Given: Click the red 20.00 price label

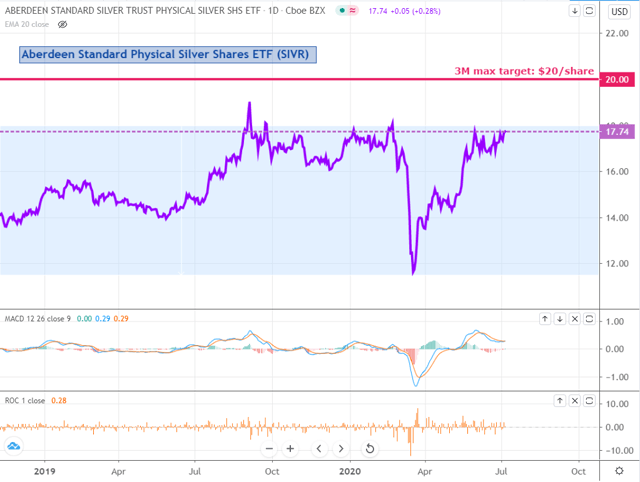Looking at the screenshot, I should tap(617, 79).
